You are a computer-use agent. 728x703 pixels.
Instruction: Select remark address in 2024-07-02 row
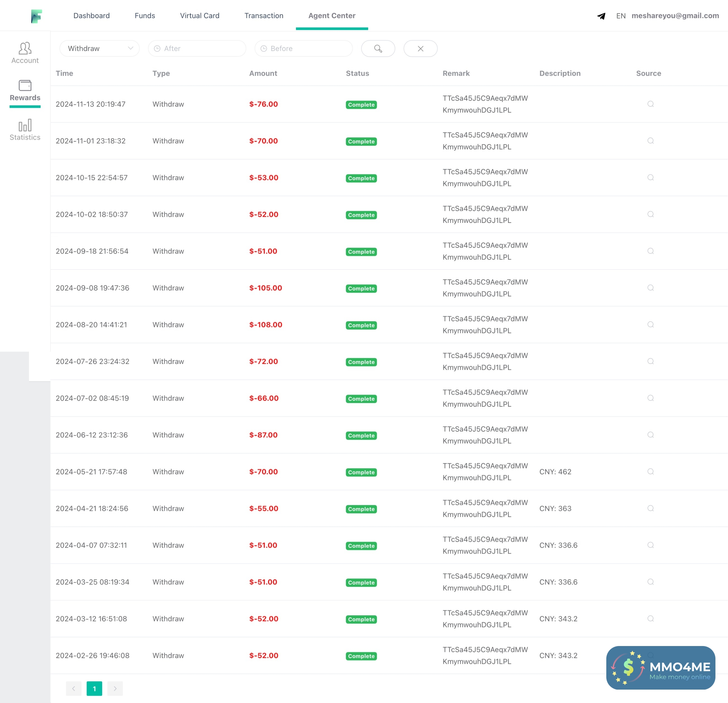485,399
